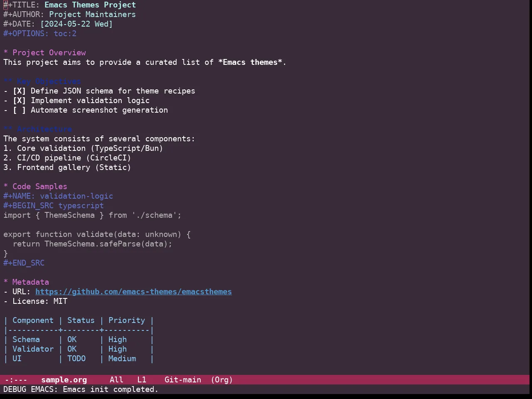Click the '#+TITLE:' keyword
The width and height of the screenshot is (532, 399).
22,5
